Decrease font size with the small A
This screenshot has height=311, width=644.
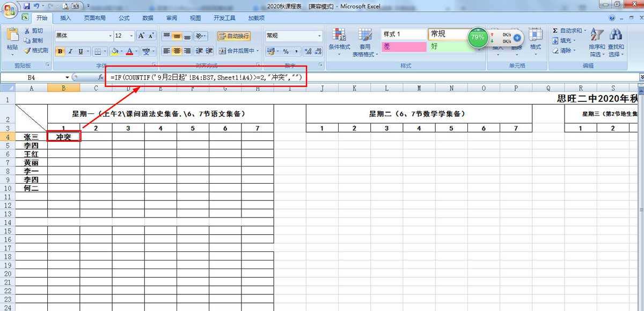tap(151, 36)
